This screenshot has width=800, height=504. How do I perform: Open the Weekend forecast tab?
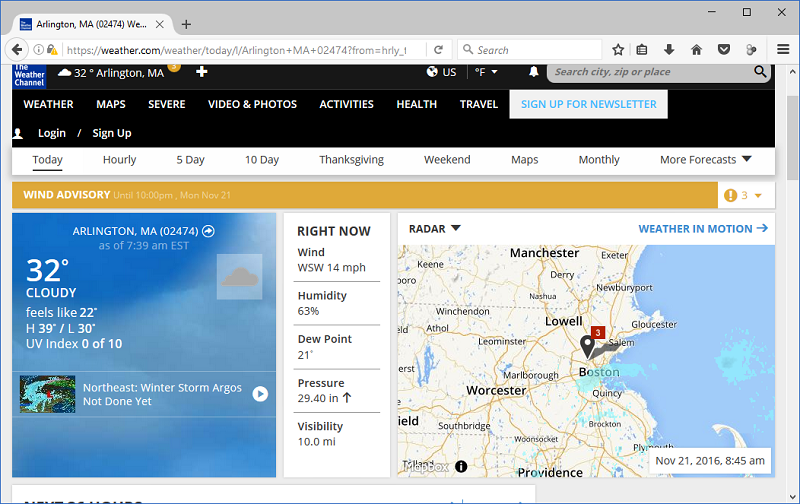tap(447, 160)
